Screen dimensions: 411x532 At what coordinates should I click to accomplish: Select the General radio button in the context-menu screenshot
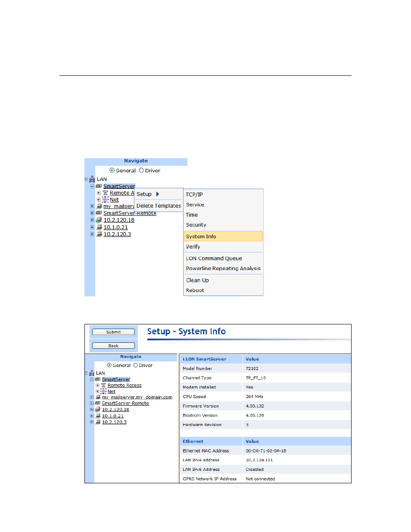point(112,171)
